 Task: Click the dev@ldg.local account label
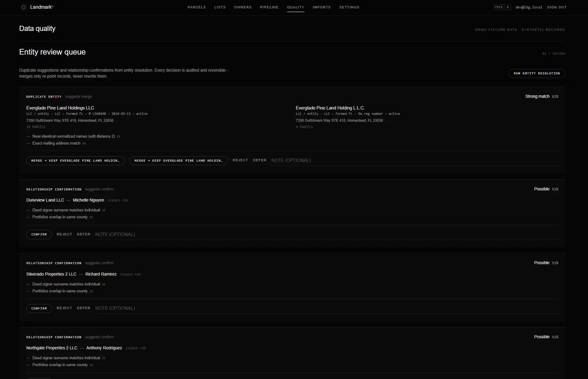(529, 7)
